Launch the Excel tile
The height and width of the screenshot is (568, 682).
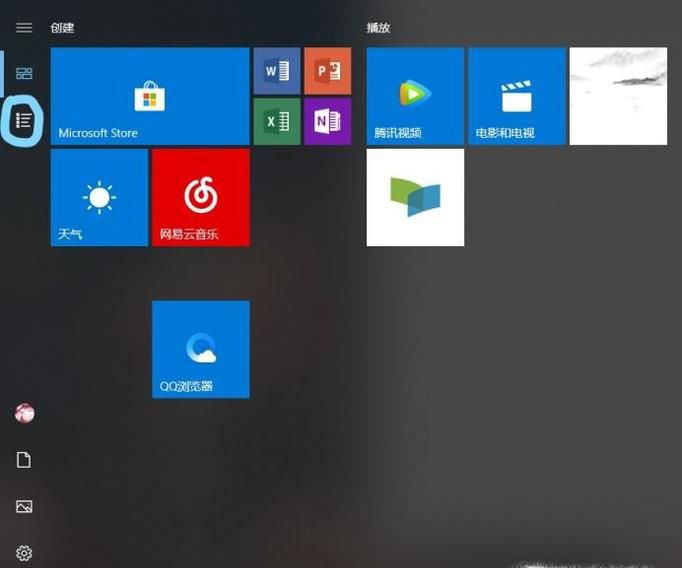(277, 121)
